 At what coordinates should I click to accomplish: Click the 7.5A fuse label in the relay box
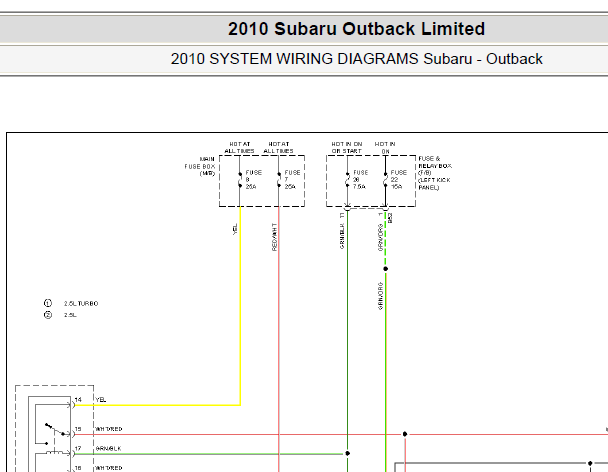[x=361, y=180]
